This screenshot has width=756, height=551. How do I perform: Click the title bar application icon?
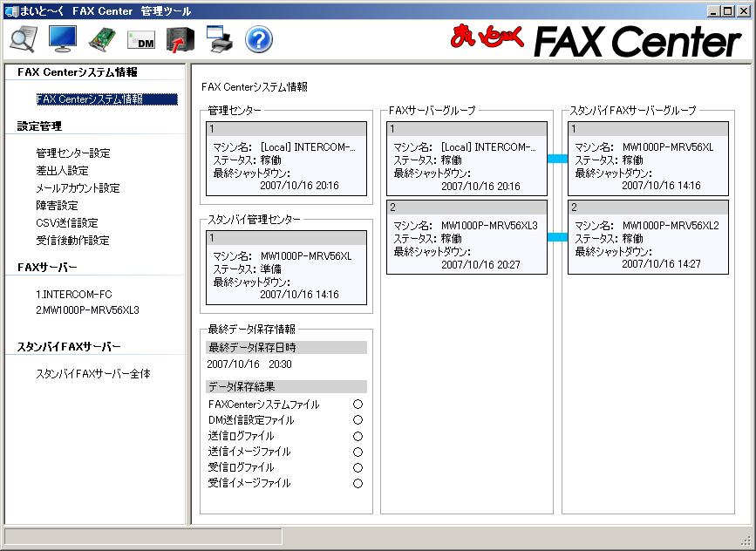coord(10,11)
